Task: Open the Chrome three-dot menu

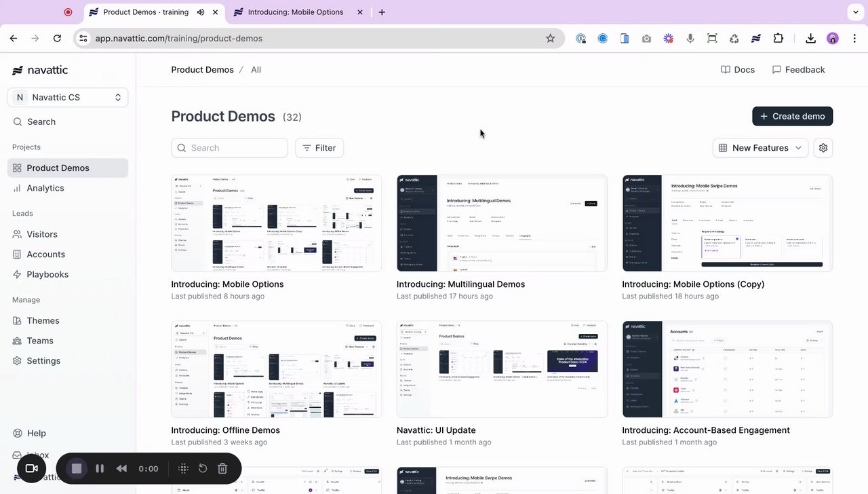Action: [854, 39]
